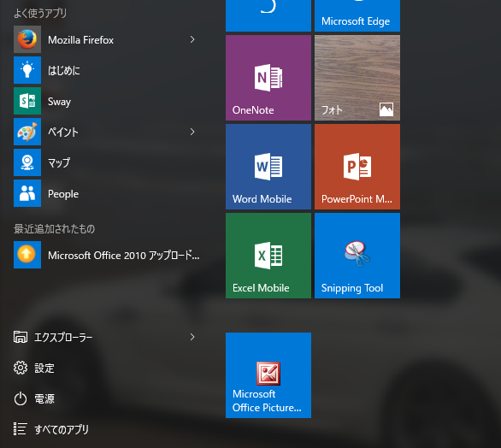Expand Mozilla Firefox jump list arrow
Viewport: 501px width, 448px height.
pyautogui.click(x=192, y=39)
